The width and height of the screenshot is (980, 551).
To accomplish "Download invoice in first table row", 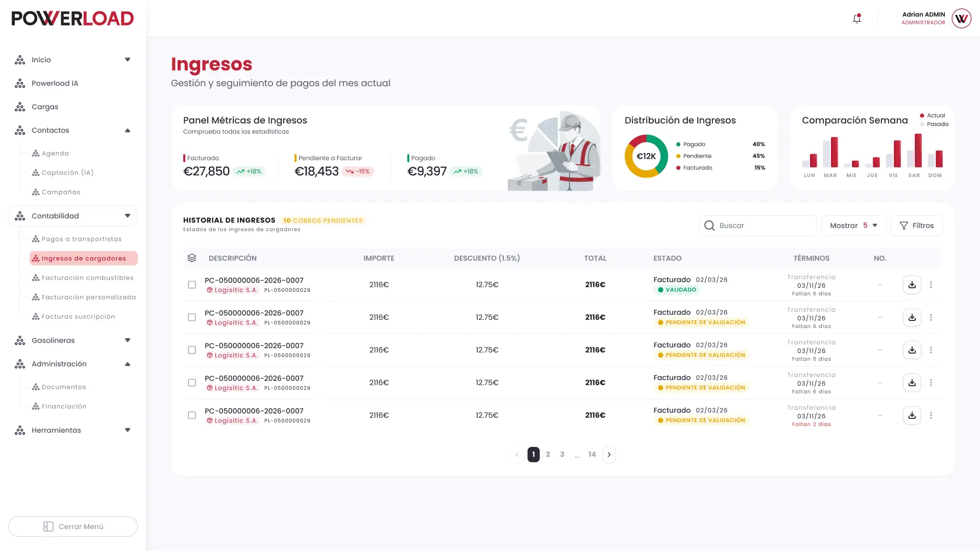I will (x=912, y=285).
